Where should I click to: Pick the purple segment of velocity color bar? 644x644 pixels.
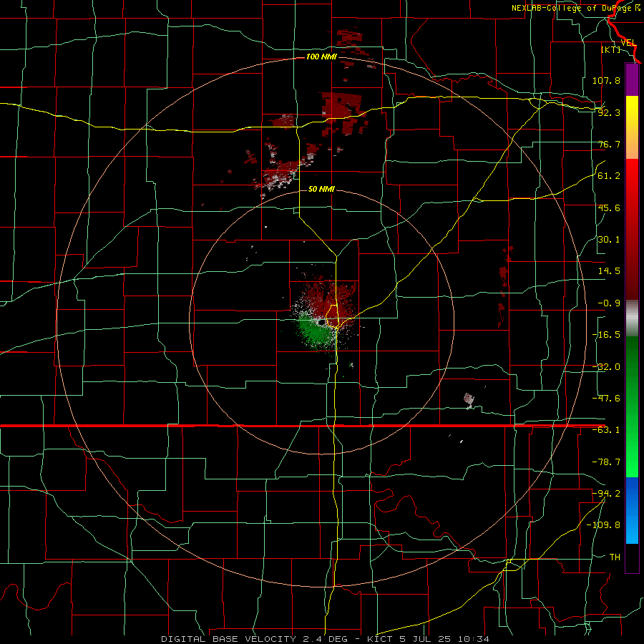632,79
